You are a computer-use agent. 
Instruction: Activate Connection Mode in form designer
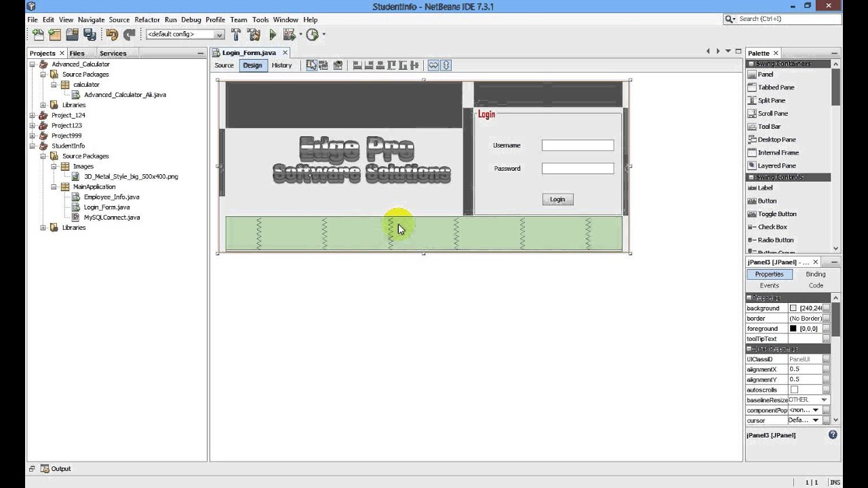pyautogui.click(x=323, y=65)
